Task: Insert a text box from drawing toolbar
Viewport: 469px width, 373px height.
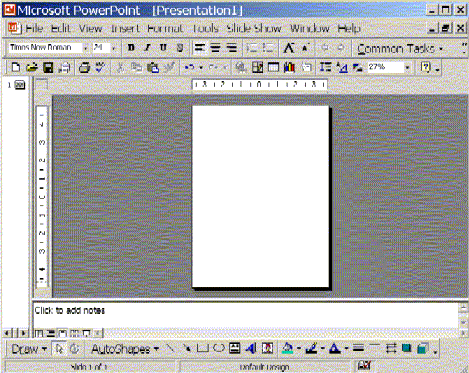Action: [235, 348]
